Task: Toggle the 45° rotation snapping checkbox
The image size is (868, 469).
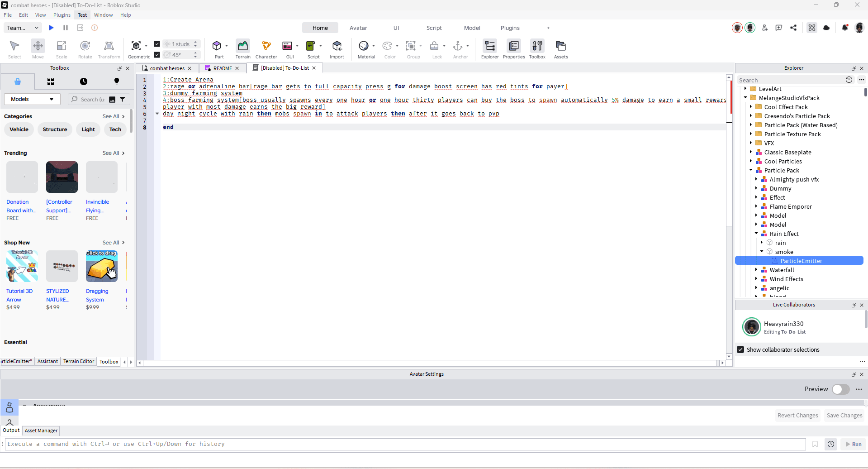Action: (x=157, y=55)
